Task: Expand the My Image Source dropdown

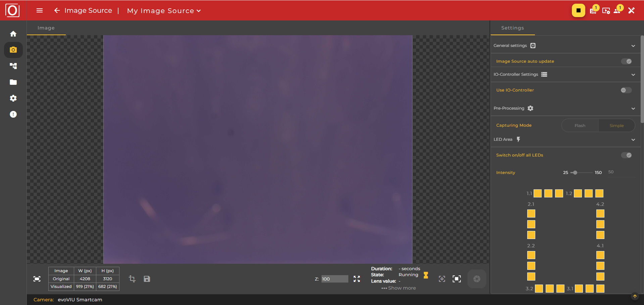Action: coord(198,10)
